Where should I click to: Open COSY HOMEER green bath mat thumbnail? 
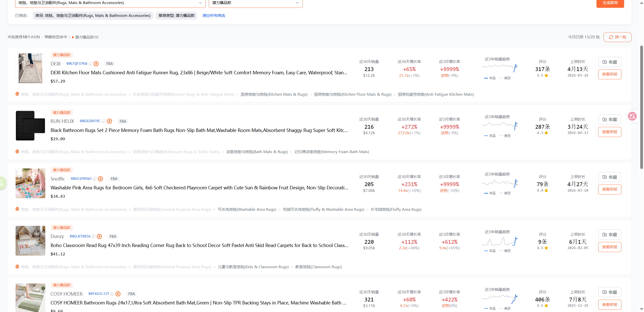pos(30,298)
